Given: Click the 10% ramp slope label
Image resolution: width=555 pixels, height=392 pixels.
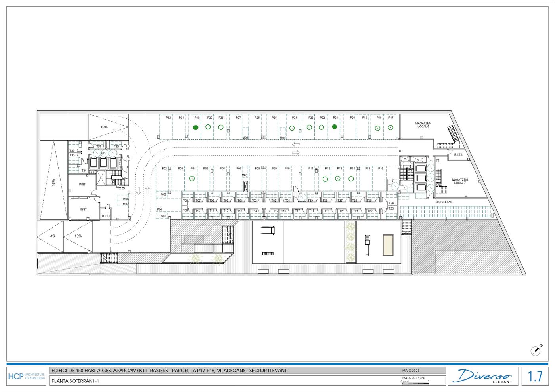Looking at the screenshot, I should coord(104,127).
